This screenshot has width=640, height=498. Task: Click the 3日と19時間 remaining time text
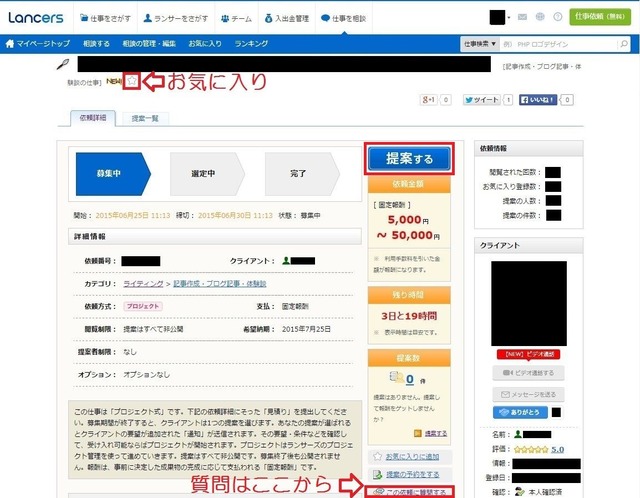[409, 316]
